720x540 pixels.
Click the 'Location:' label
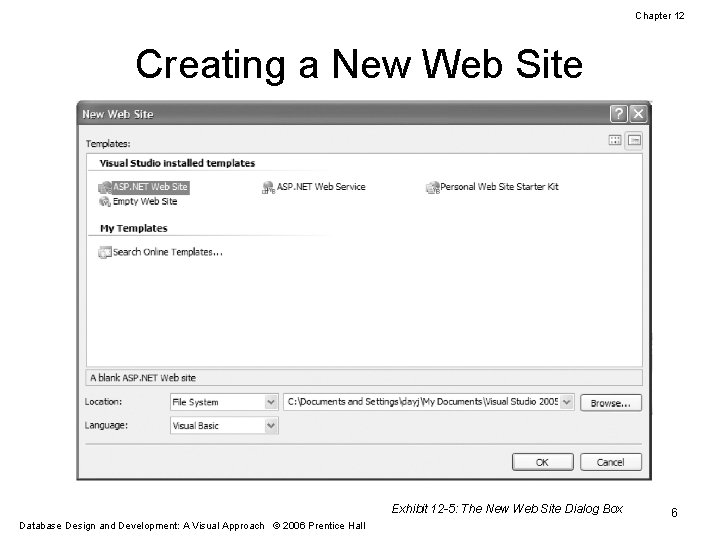pos(103,402)
